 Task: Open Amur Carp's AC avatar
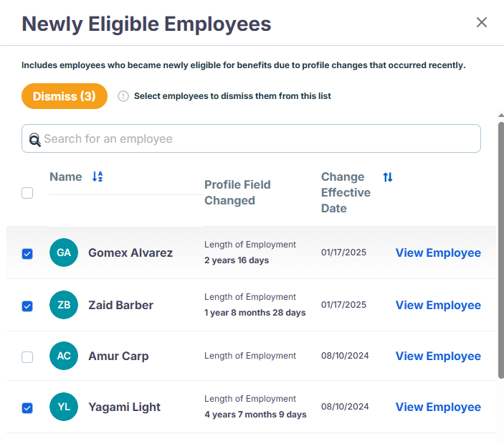tap(64, 356)
